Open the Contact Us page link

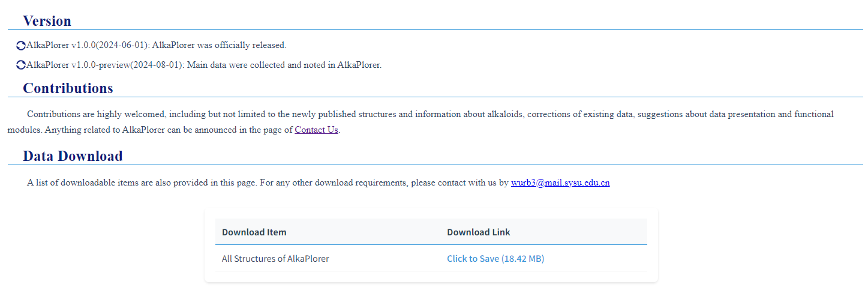(316, 130)
